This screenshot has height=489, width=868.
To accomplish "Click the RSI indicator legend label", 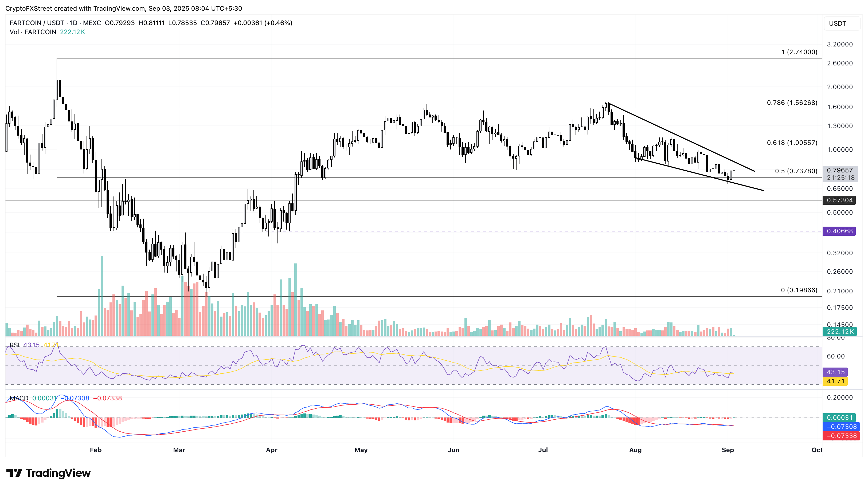I will [14, 345].
